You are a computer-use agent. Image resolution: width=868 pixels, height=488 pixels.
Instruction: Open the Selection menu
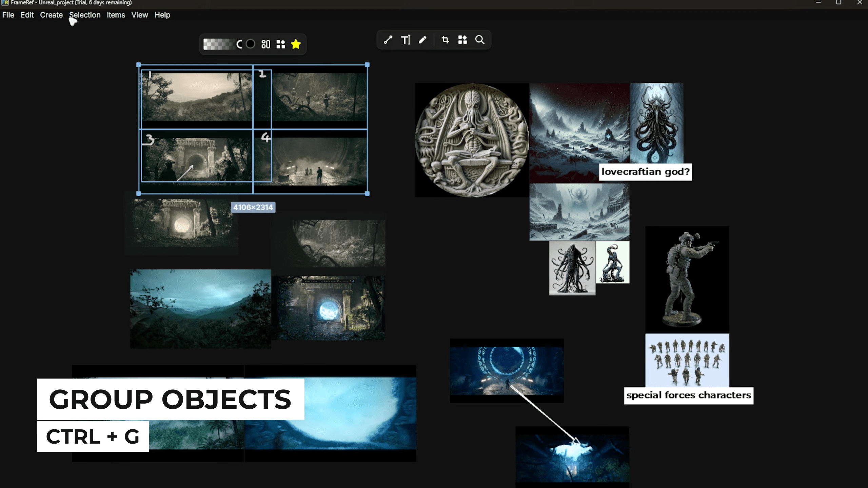[84, 15]
